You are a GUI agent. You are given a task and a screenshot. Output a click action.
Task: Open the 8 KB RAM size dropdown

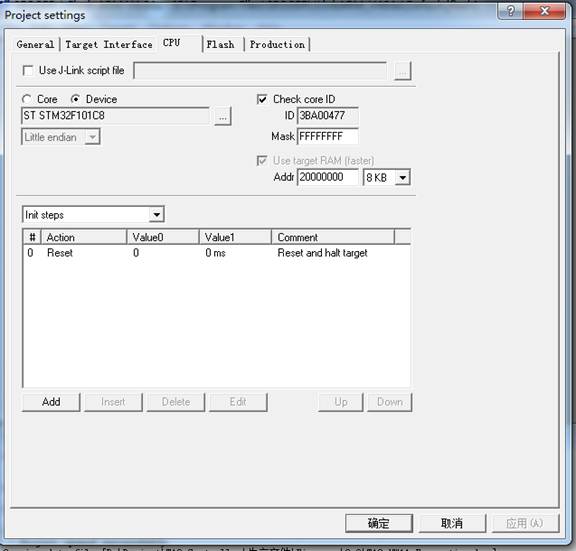click(x=386, y=177)
